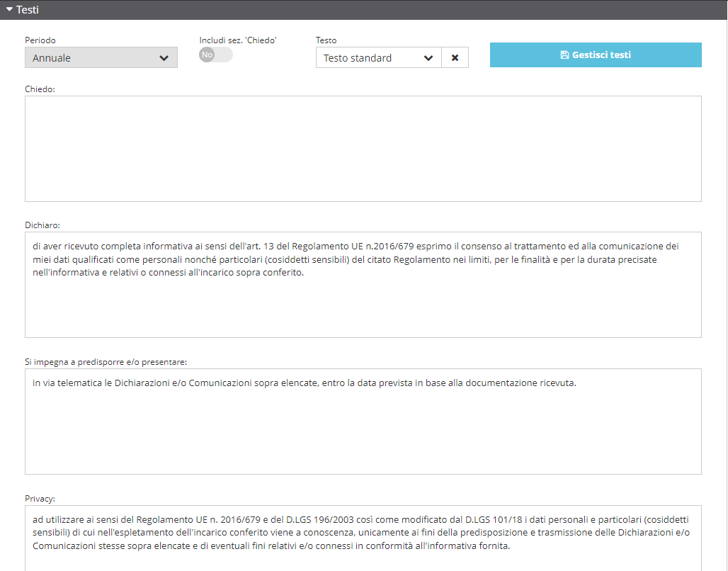Open the Periodo dropdown showing Annuale
Image resolution: width=728 pixels, height=571 pixels.
[x=92, y=58]
